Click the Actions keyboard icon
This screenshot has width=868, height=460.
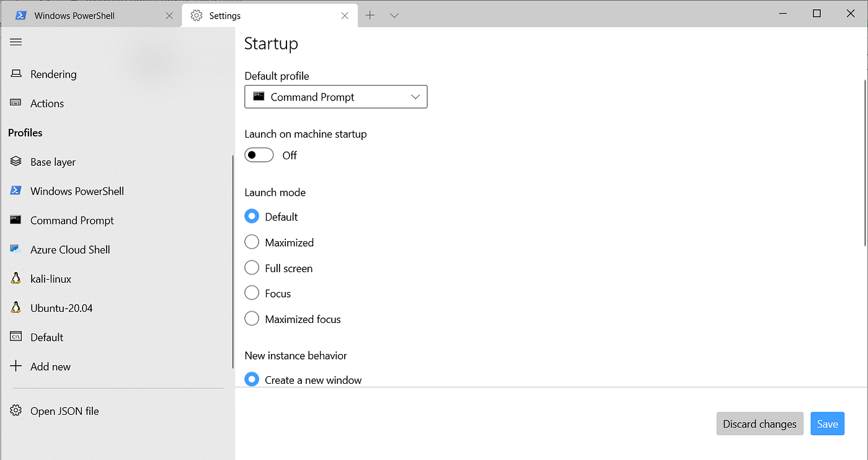[x=15, y=104]
